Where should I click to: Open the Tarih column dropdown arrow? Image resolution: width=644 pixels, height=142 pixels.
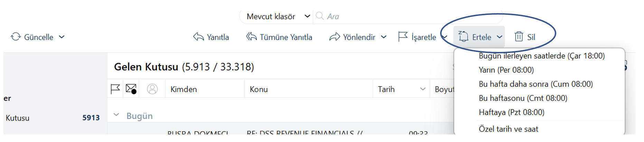423,89
